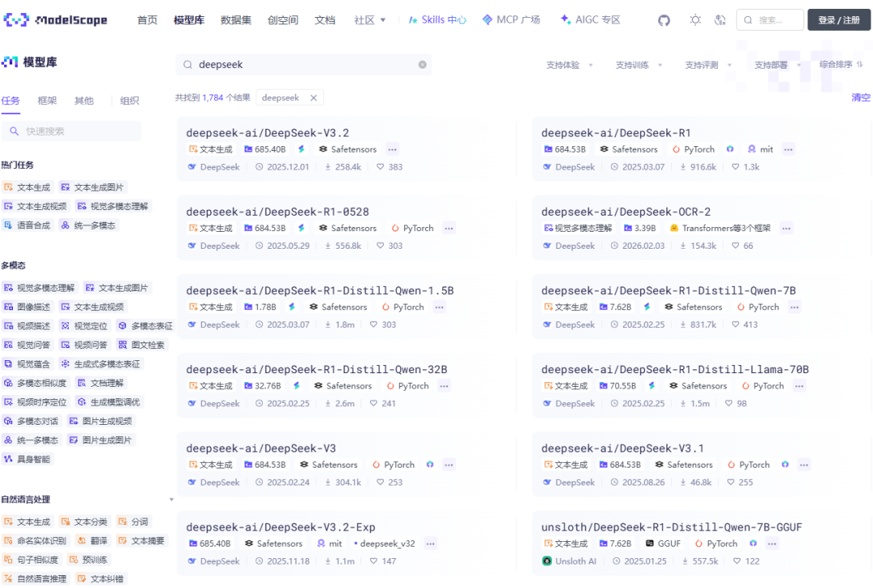Open more options for DeepSeek-R1-Distill-Qwen-1.5B
Screen dimensions: 873x588
[x=439, y=307]
